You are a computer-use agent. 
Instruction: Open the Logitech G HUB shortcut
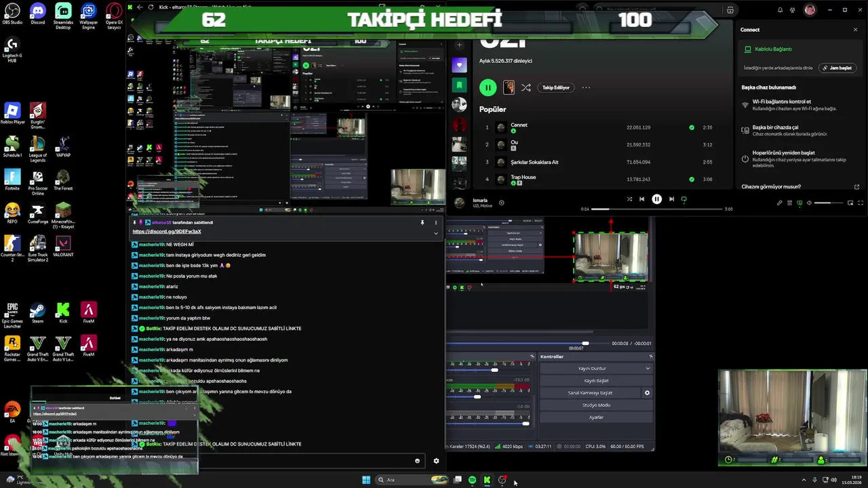pyautogui.click(x=12, y=50)
